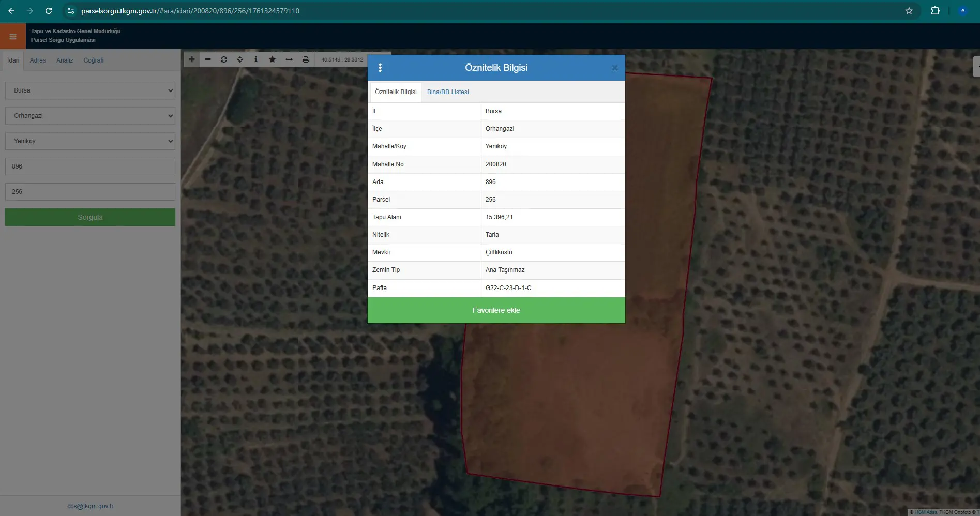Open favorites star in map toolbar
This screenshot has width=980, height=516.
272,59
